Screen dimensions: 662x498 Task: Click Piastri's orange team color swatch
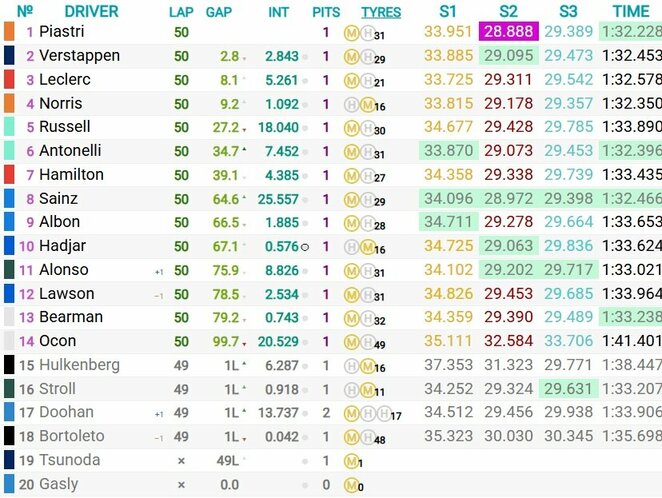coord(9,32)
